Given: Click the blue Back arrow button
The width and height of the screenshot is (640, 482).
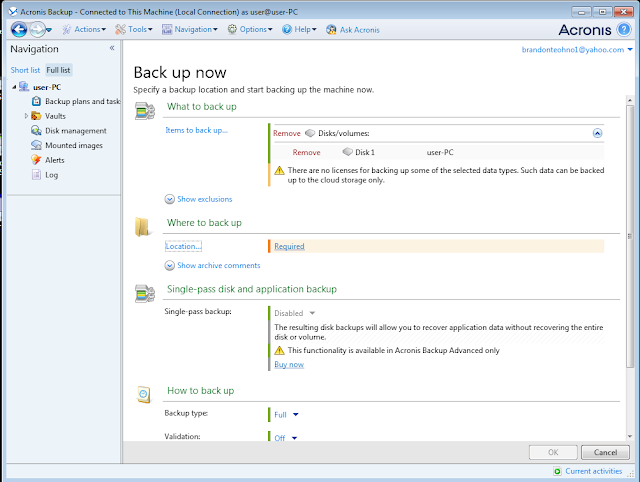Looking at the screenshot, I should click(19, 29).
